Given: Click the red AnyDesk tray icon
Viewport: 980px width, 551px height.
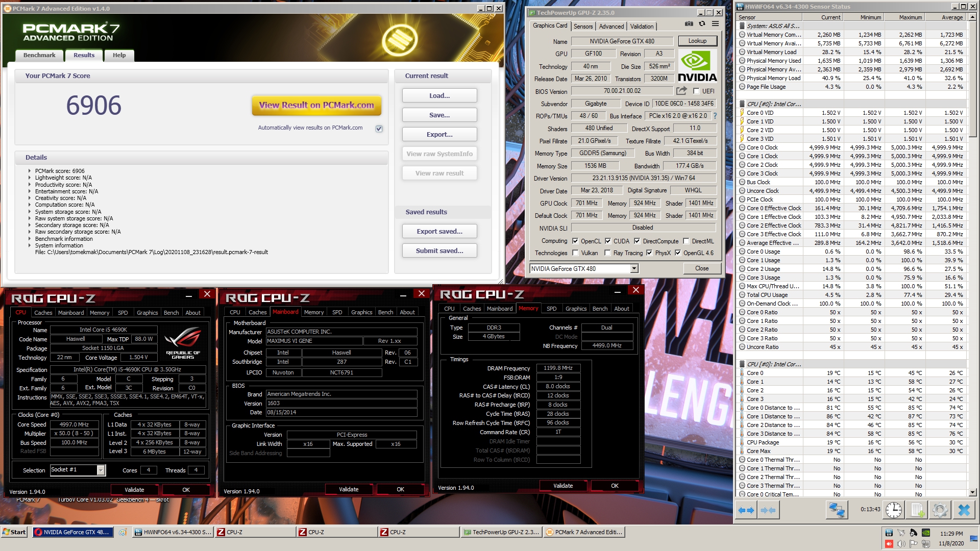Looking at the screenshot, I should coord(889,544).
